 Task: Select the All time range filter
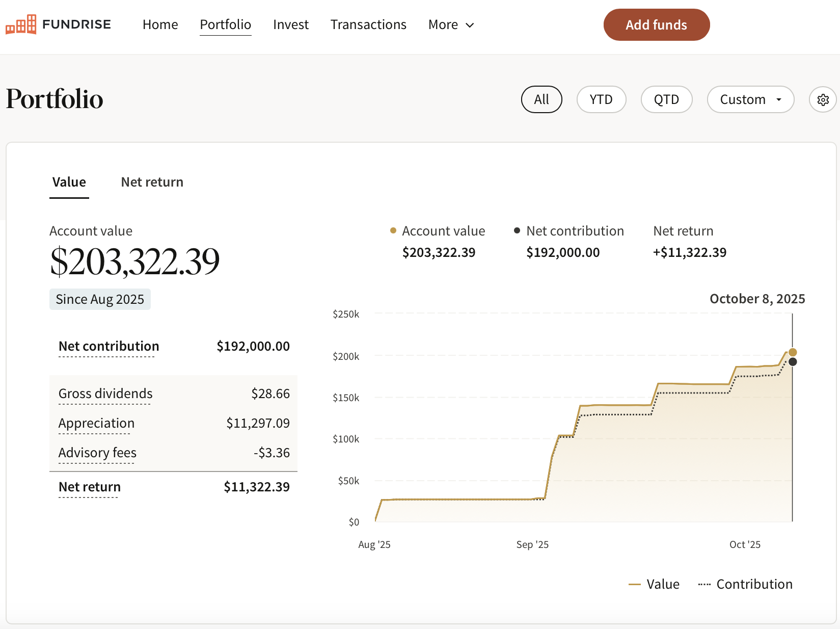541,99
